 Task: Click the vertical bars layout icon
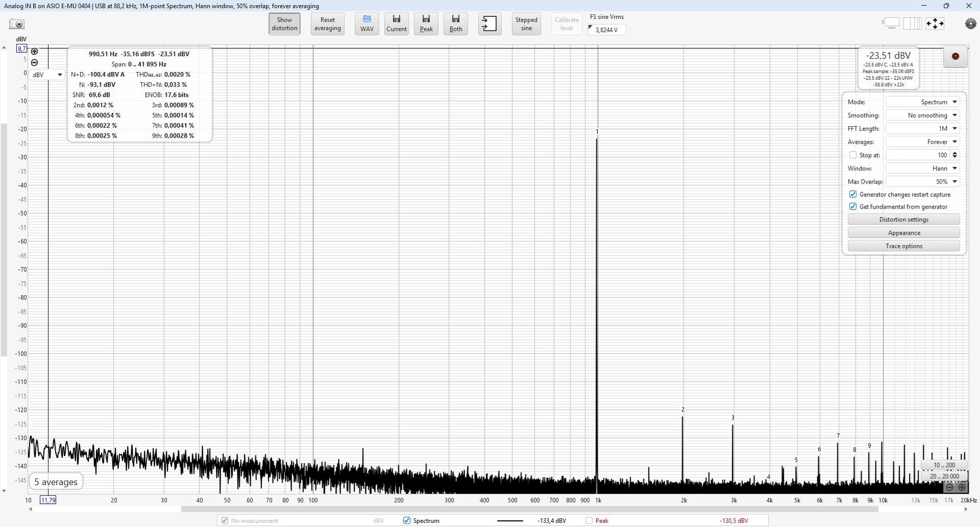(x=913, y=24)
